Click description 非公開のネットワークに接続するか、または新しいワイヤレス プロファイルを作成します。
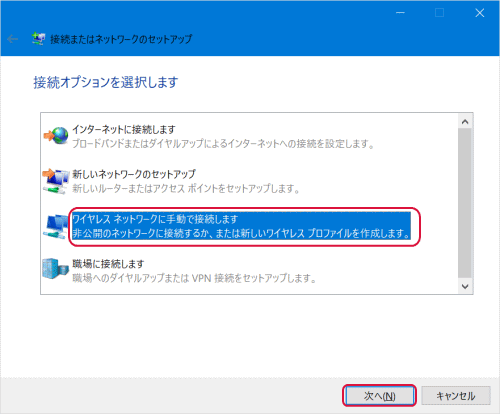Image resolution: width=500 pixels, height=414 pixels. (241, 233)
